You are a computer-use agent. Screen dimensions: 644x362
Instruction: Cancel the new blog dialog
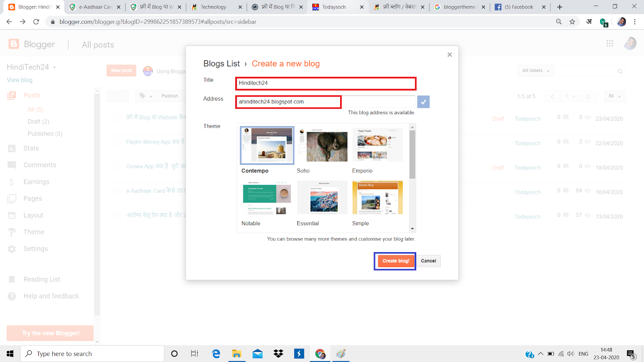(428, 261)
